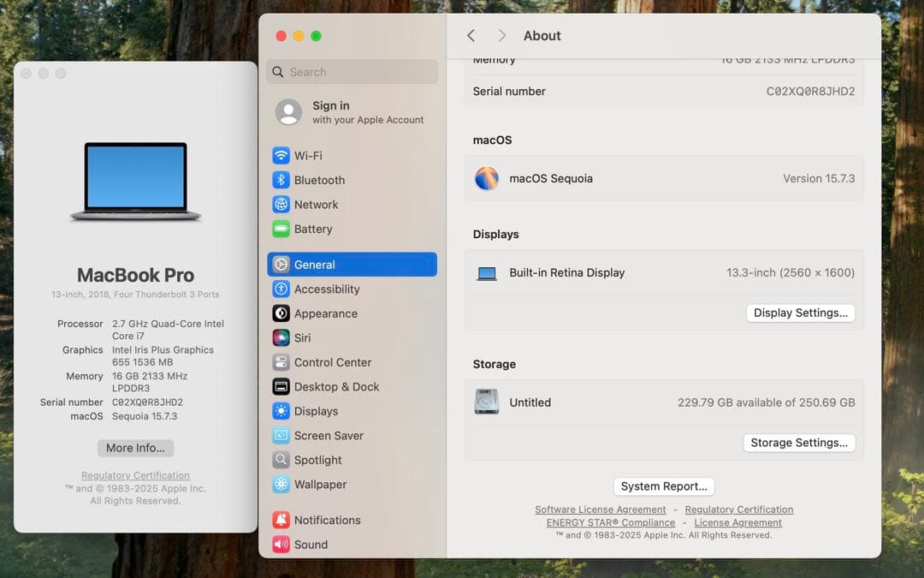
Task: Click the Siri icon in sidebar
Action: pos(283,337)
